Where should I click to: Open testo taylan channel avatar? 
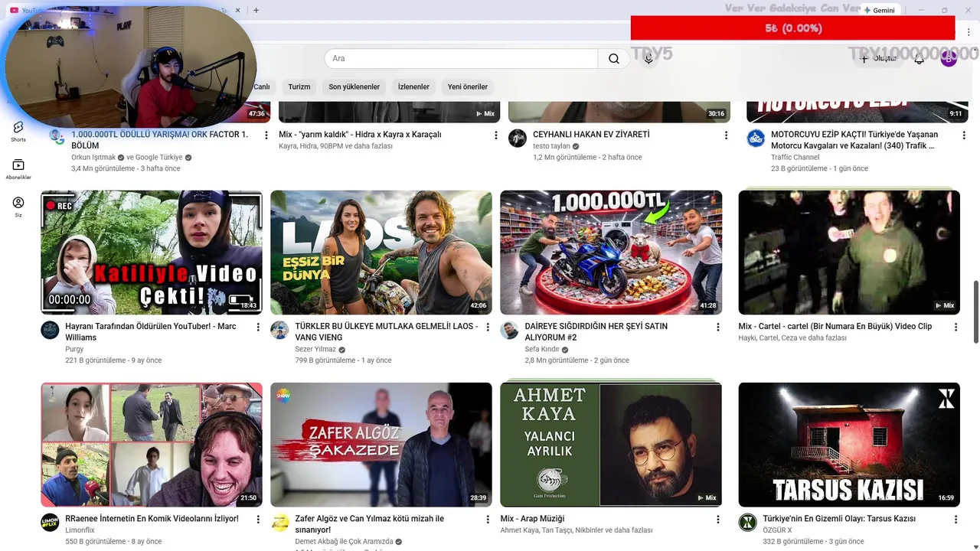518,138
